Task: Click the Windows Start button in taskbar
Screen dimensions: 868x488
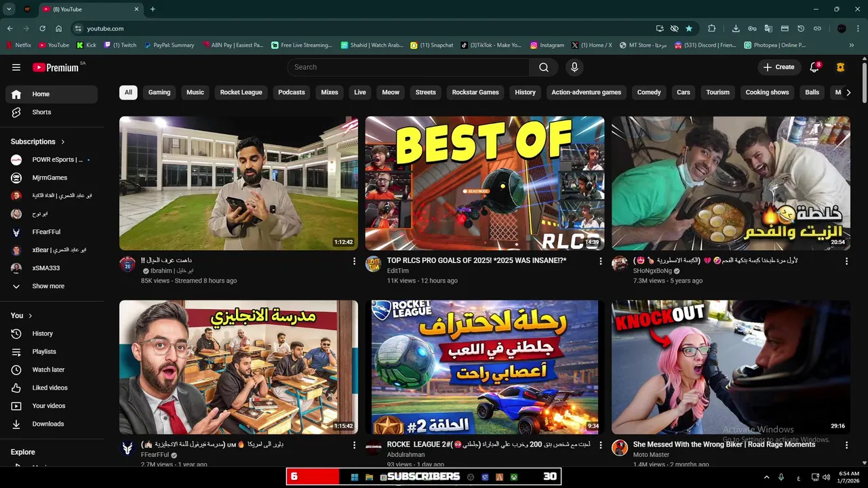Action: (354, 476)
